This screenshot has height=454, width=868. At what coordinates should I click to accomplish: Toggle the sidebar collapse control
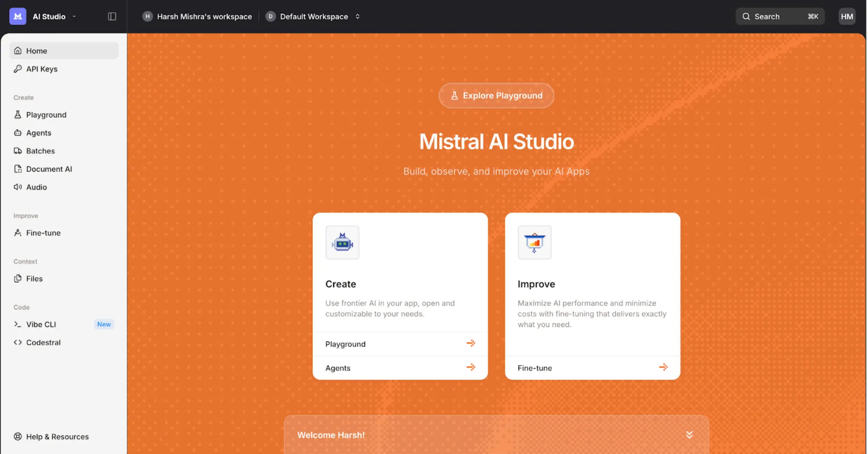pyautogui.click(x=112, y=16)
